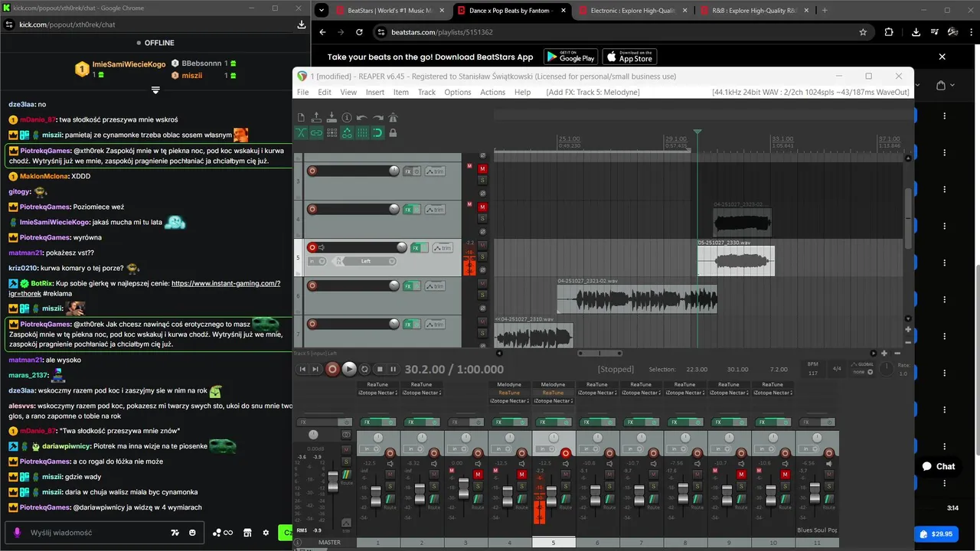980x551 pixels.
Task: Click the New project icon in REAPER toolbar
Action: (x=301, y=117)
